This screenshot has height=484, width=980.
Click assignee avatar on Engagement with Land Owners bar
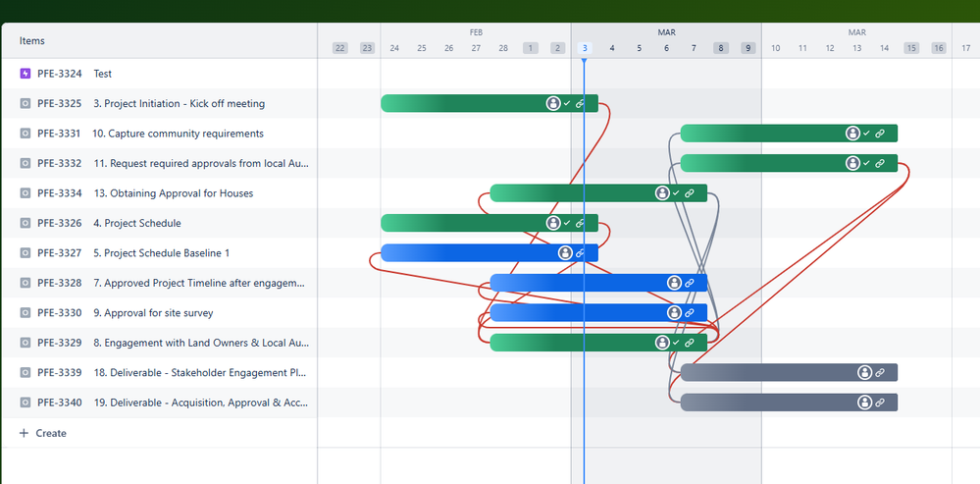(662, 343)
